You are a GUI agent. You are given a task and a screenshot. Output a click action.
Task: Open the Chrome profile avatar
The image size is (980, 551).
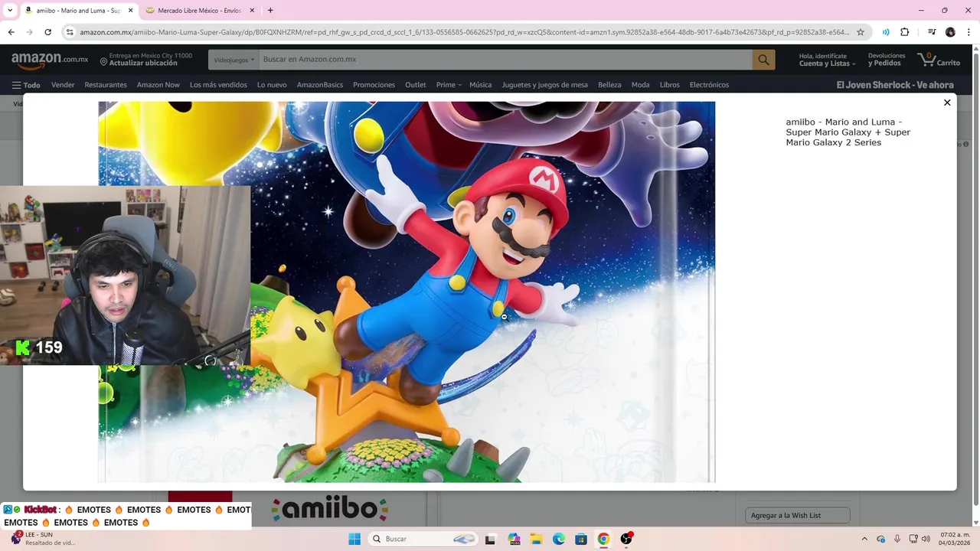pyautogui.click(x=950, y=32)
